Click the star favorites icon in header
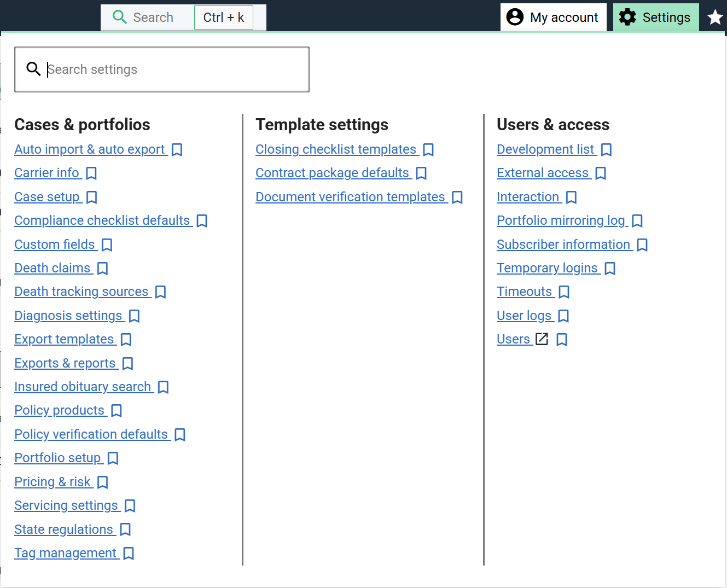 coord(714,18)
